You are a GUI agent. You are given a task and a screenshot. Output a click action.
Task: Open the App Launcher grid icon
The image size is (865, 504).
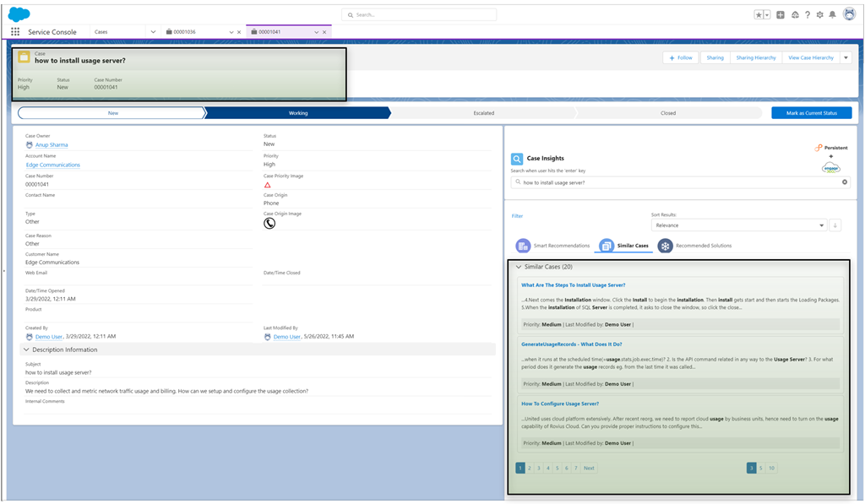point(15,32)
